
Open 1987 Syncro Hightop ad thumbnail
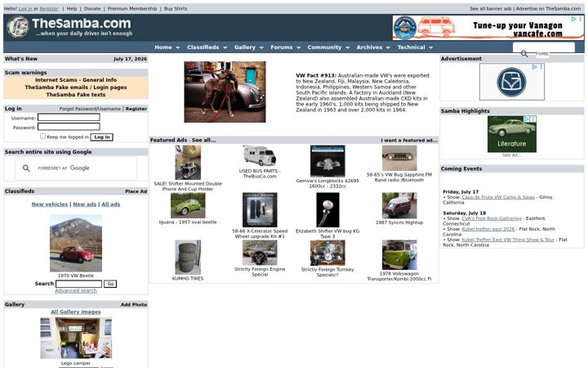399,205
